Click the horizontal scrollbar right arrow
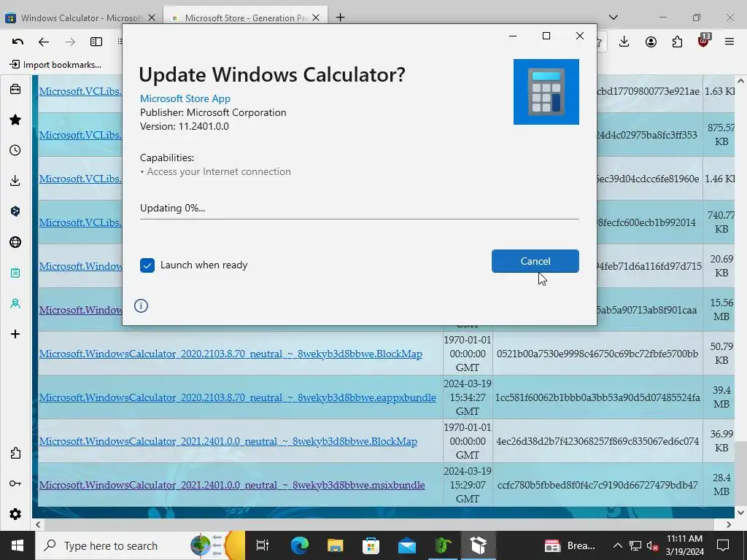Viewport: 747px width, 560px height. click(x=729, y=525)
